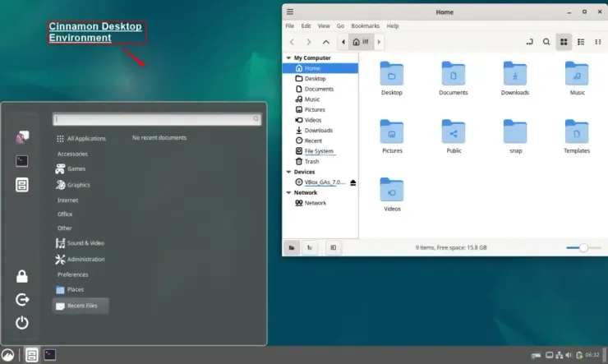Image resolution: width=608 pixels, height=364 pixels.
Task: Launch terminal from menu favorites
Action: click(21, 161)
